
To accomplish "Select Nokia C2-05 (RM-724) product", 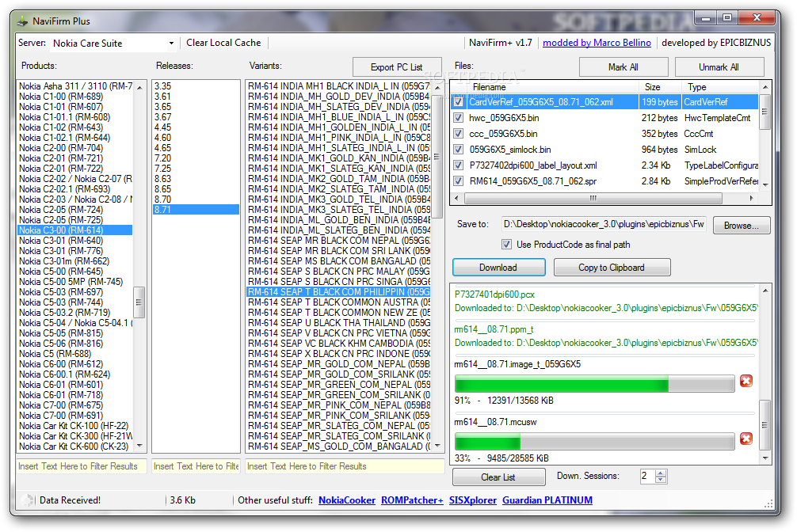I will (74, 209).
